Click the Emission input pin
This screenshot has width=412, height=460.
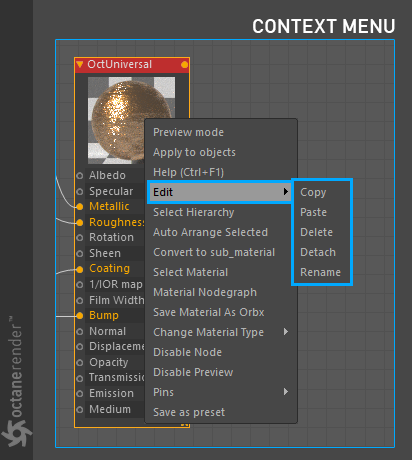pyautogui.click(x=79, y=394)
